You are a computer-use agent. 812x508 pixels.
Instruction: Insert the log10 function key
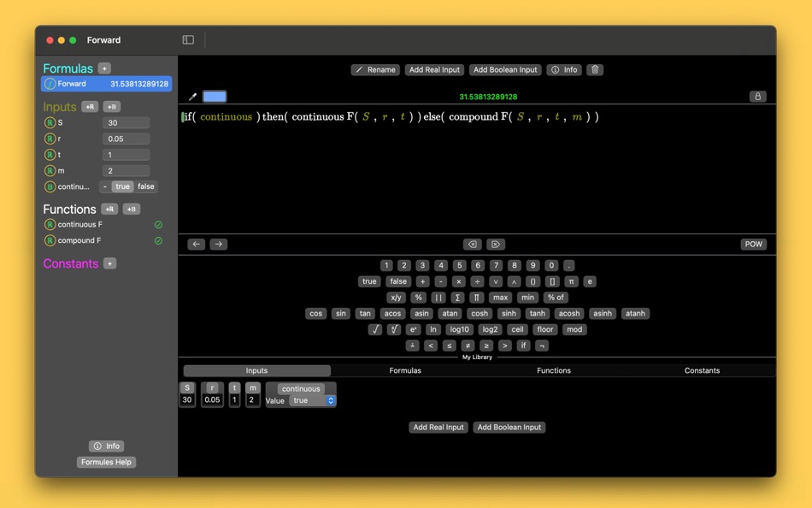(x=459, y=329)
